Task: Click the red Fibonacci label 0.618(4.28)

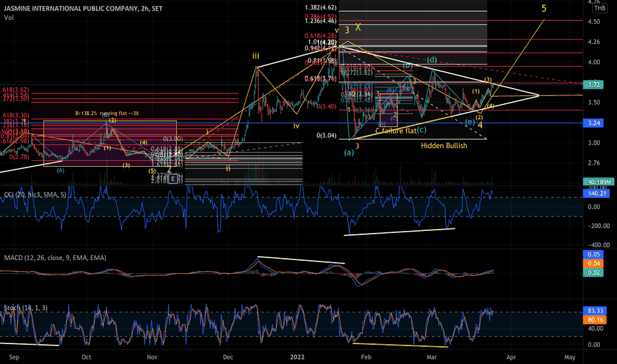Action: pos(320,36)
